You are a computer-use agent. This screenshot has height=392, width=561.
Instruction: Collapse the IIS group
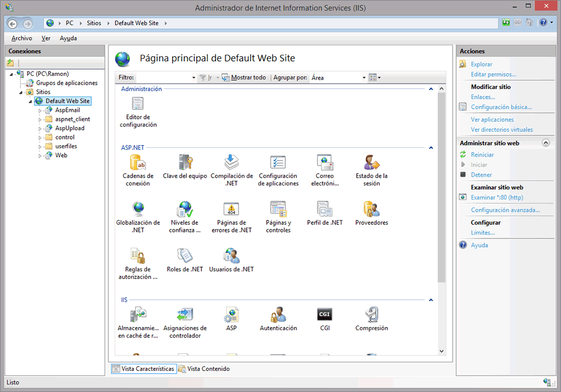click(431, 300)
